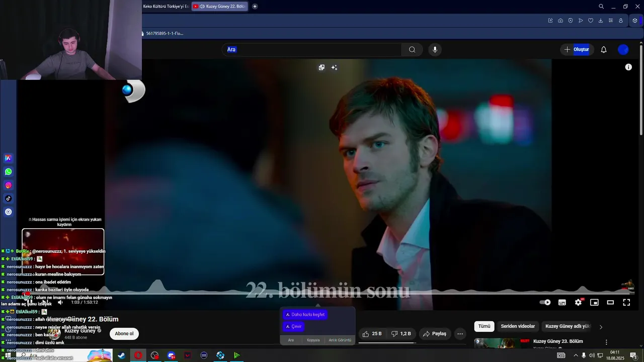Select the Kuzey Güney adlı chip
Image resolution: width=644 pixels, height=362 pixels.
coord(568,326)
